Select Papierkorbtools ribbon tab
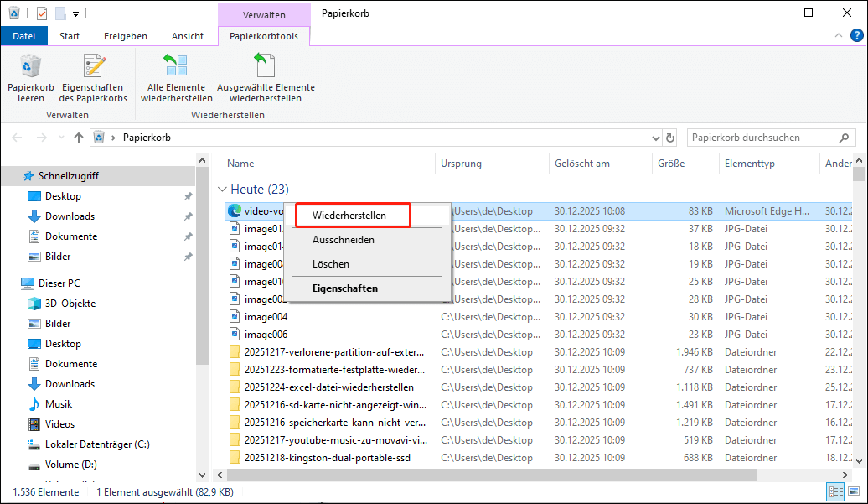868x504 pixels. tap(263, 36)
